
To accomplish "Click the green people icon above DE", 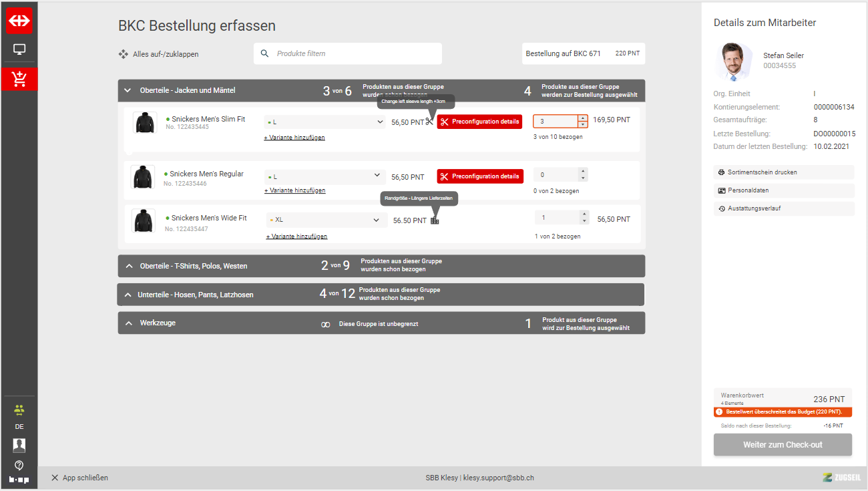I will [x=19, y=410].
